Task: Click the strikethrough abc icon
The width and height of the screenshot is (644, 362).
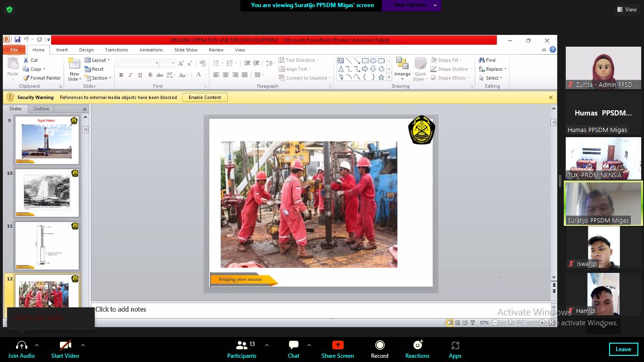Action: 159,75
